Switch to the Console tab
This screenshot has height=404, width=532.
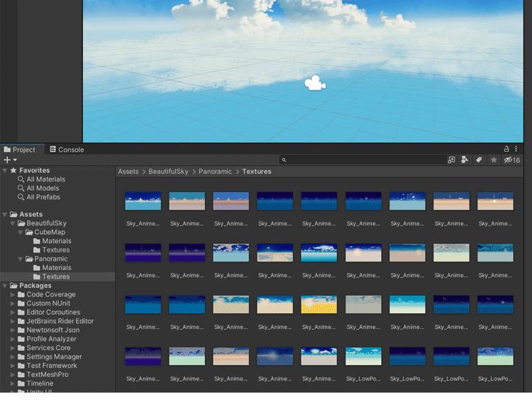coord(66,150)
